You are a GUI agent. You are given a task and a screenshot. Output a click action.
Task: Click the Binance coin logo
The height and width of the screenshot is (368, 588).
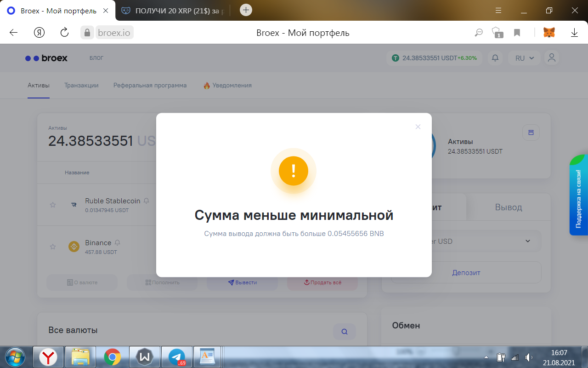[74, 247]
